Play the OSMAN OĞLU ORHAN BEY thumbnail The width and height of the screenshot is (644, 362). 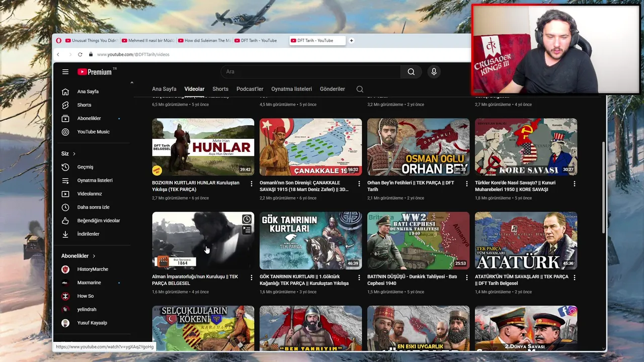[x=419, y=147]
